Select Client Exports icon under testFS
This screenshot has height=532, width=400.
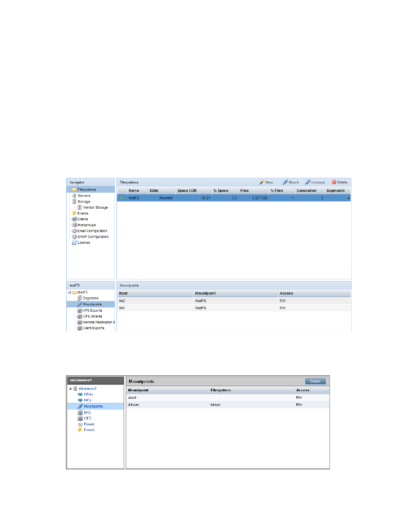(80, 328)
